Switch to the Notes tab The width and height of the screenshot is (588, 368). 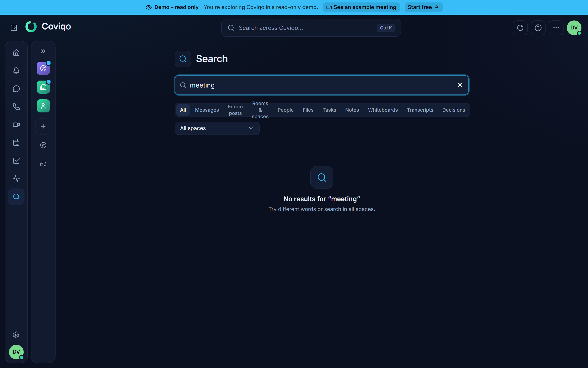coord(352,110)
